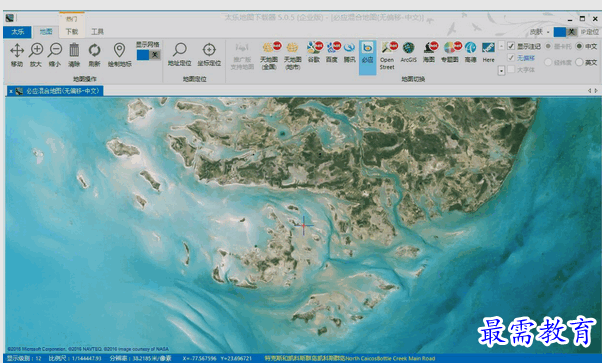The height and width of the screenshot is (363, 602).
Task: Close the 必应混合地图 document tab
Action: tap(11, 91)
